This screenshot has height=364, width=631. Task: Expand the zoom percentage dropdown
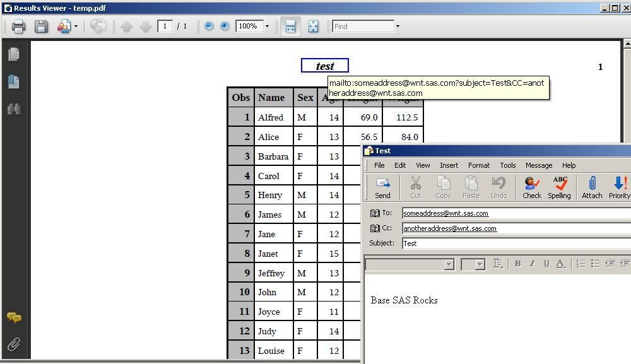[267, 26]
